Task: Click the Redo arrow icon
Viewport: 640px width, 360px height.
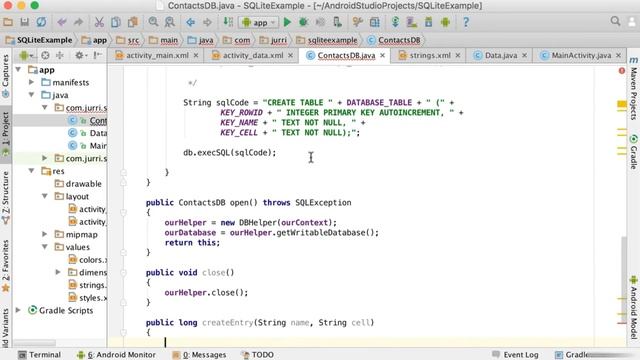Action: coord(78,22)
